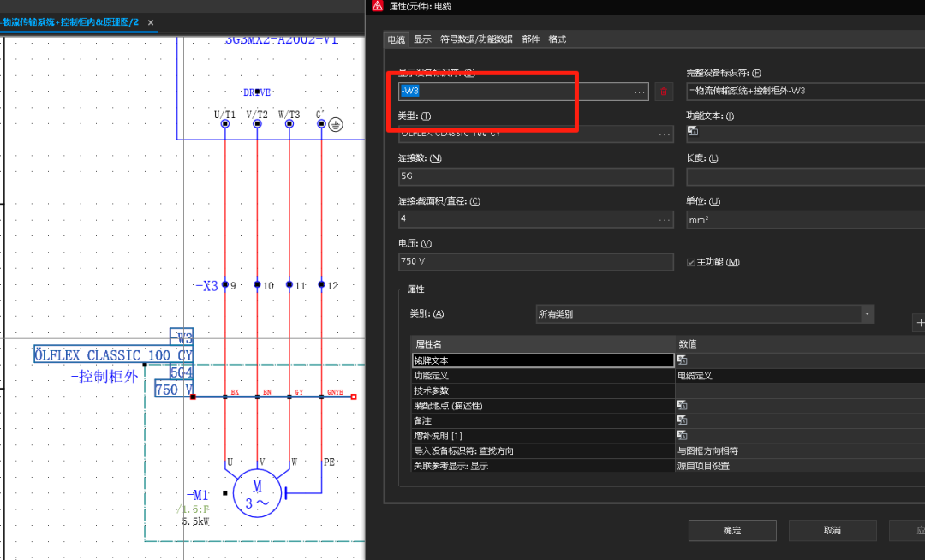
Task: Click the 电压 input field with 750 V
Action: (x=536, y=262)
